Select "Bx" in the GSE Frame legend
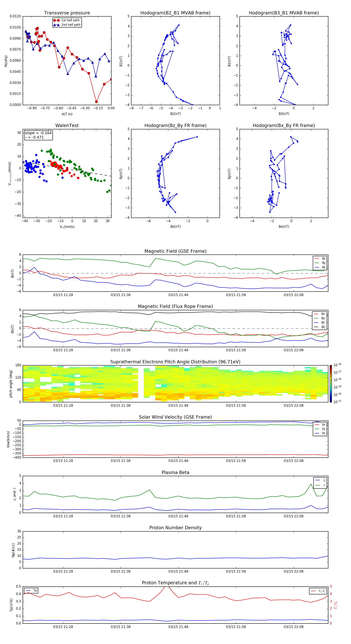This screenshot has height=644, width=351. (320, 259)
